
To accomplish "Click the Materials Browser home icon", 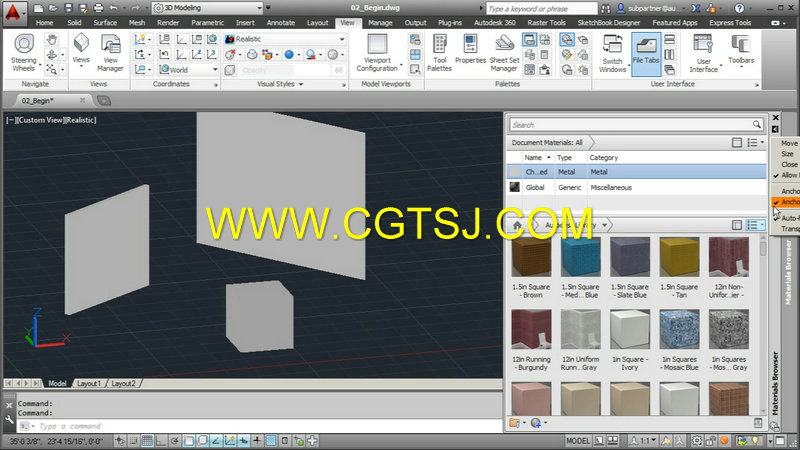I will tap(517, 225).
